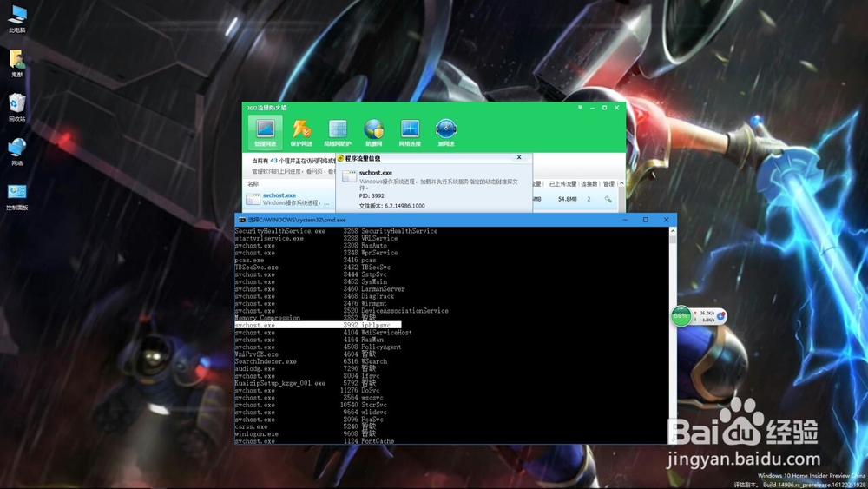Open the 此电脑 desktop icon
Viewport: 868px width, 489px height.
pyautogui.click(x=17, y=19)
